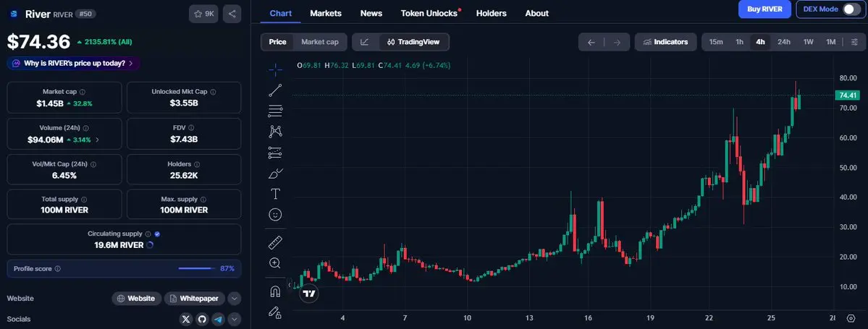868x329 pixels.
Task: Select the zoom in tool
Action: pyautogui.click(x=275, y=263)
